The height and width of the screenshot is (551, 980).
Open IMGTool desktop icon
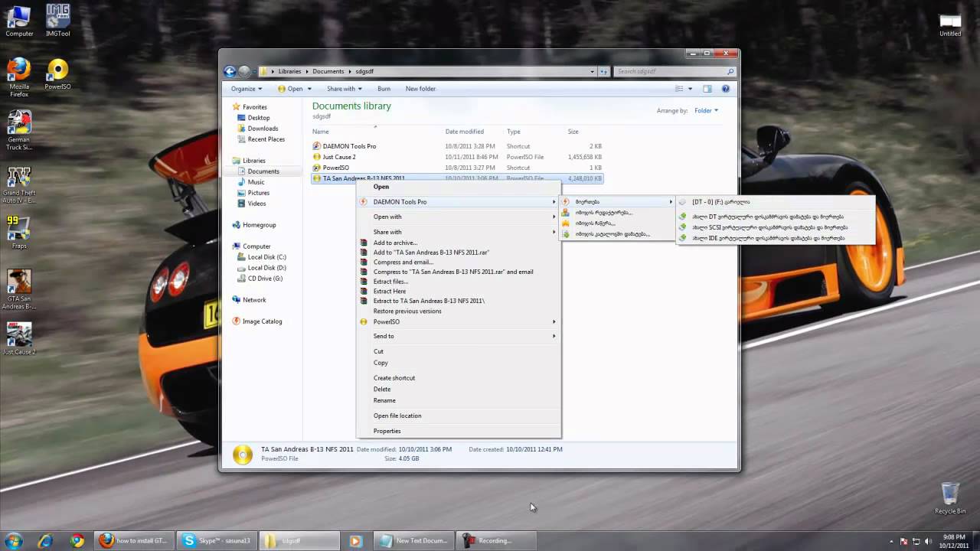(58, 20)
